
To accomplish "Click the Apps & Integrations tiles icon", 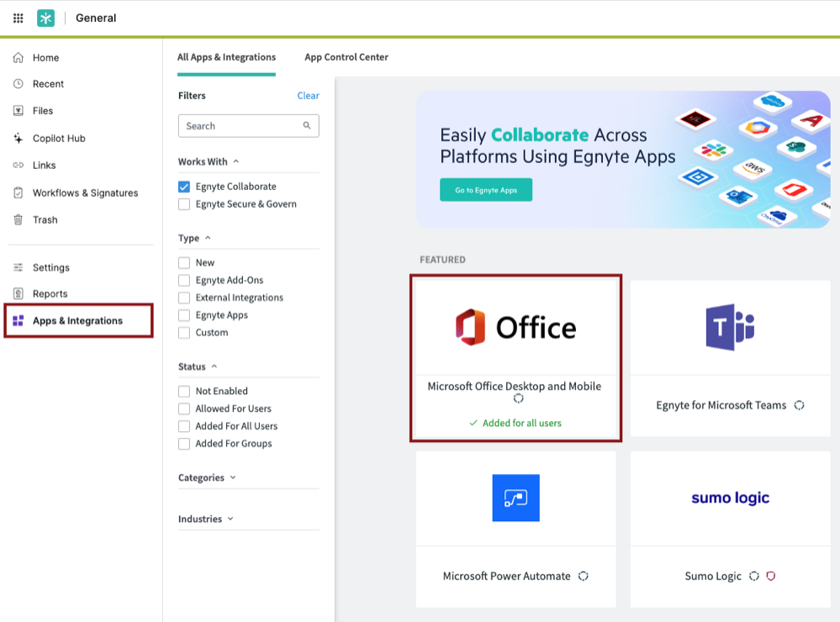I will [x=18, y=320].
